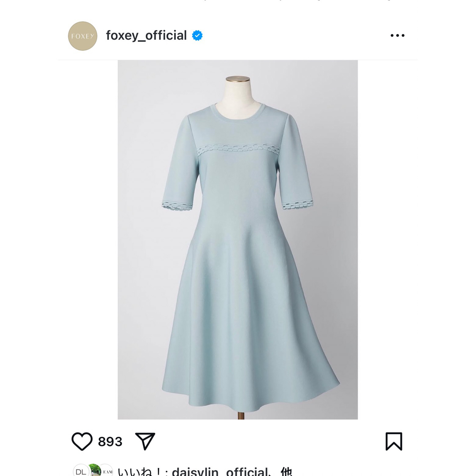Screen dimensions: 476x476
Task: Open the FOXEY profile avatar
Action: click(82, 36)
